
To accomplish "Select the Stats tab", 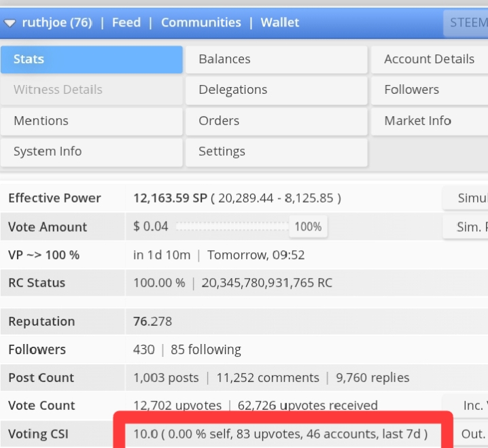I will pyautogui.click(x=92, y=59).
